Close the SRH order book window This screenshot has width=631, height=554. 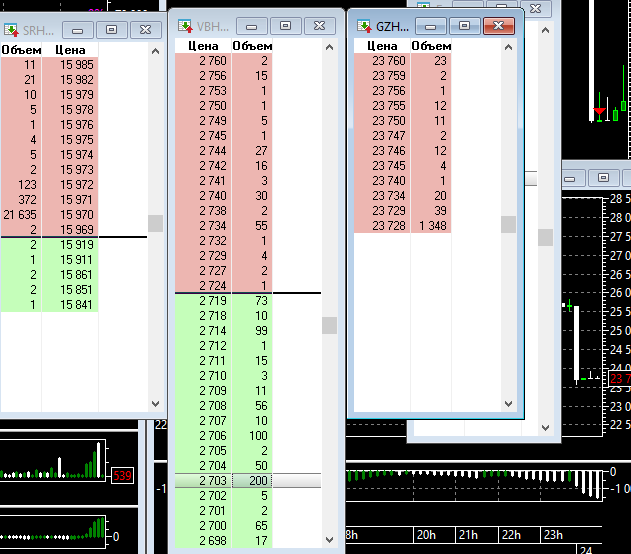click(145, 30)
